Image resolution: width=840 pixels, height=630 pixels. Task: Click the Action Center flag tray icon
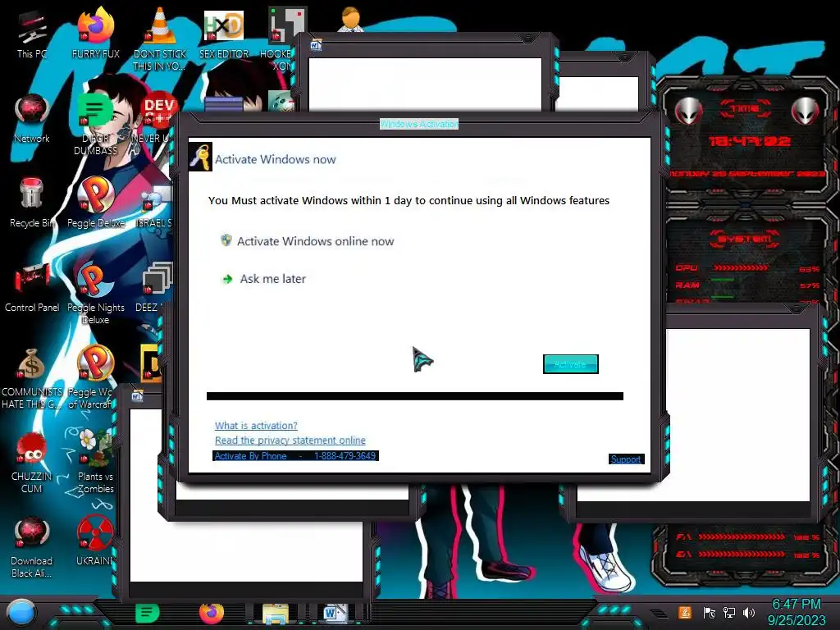[710, 612]
